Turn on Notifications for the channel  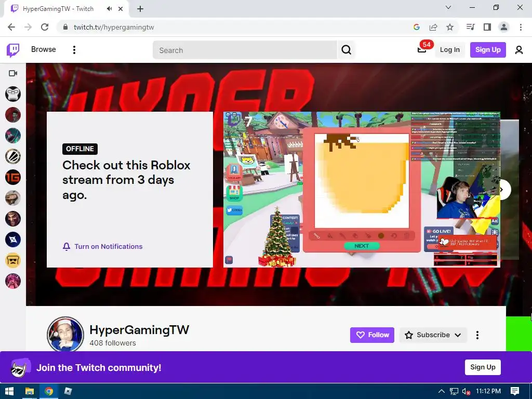[x=102, y=247]
